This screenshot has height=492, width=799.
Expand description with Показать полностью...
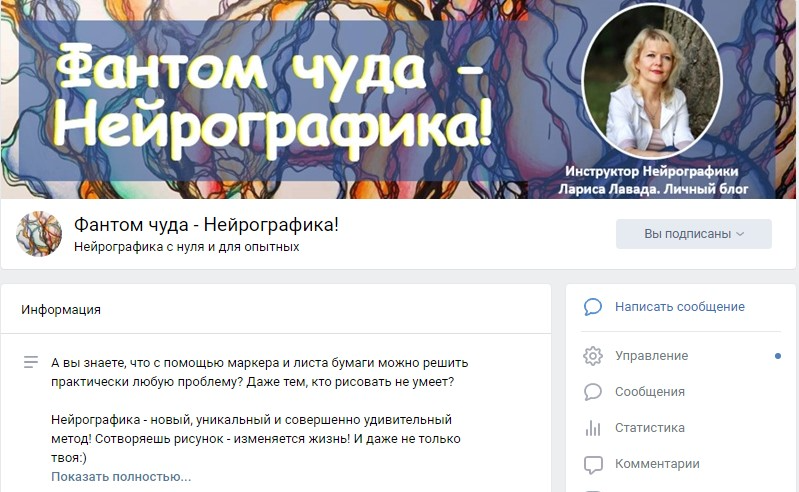pos(121,477)
